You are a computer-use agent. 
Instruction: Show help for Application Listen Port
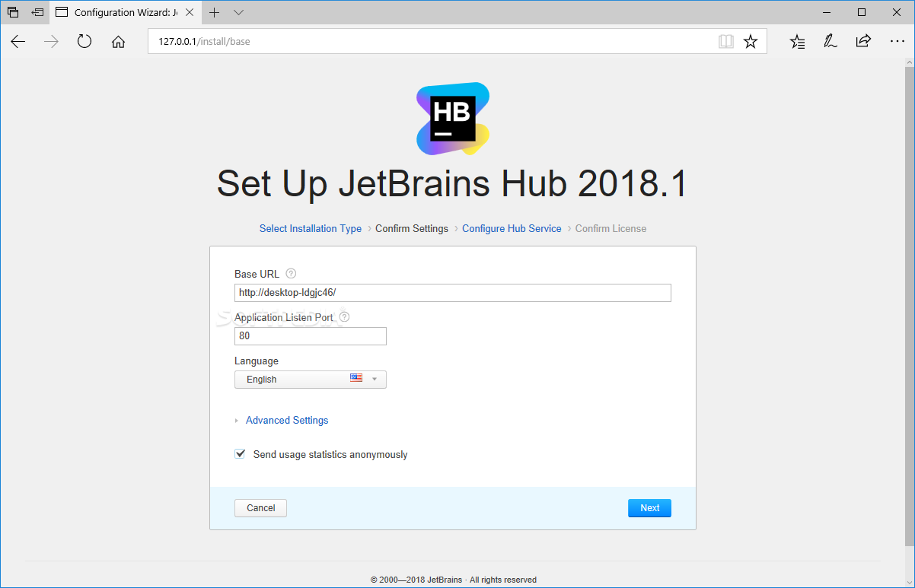(344, 317)
